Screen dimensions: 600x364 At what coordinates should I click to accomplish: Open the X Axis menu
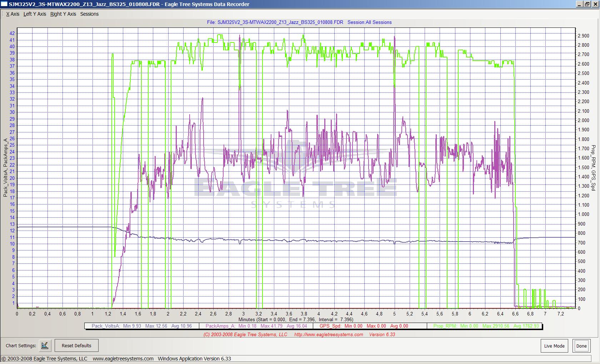click(x=13, y=14)
